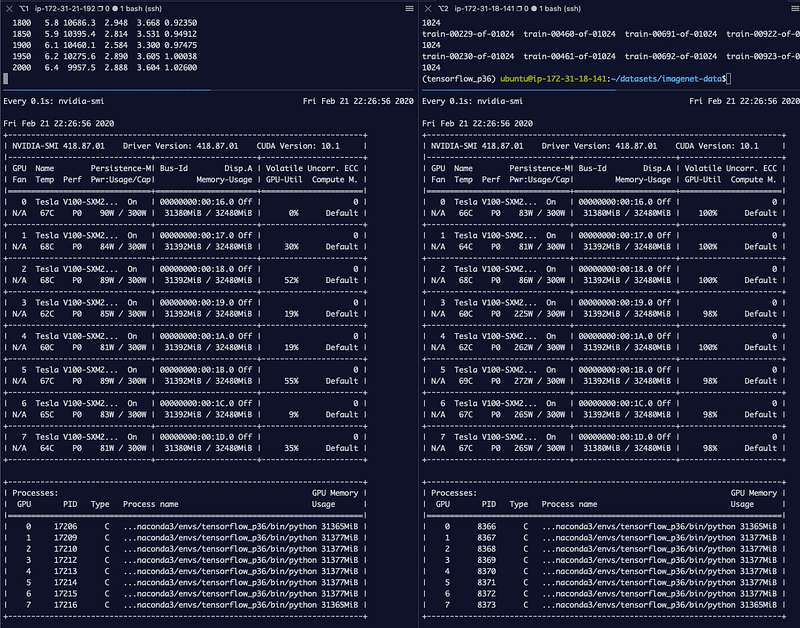Click the right pane's bash status dot
Viewport: 800px width, 628px height.
(536, 8)
